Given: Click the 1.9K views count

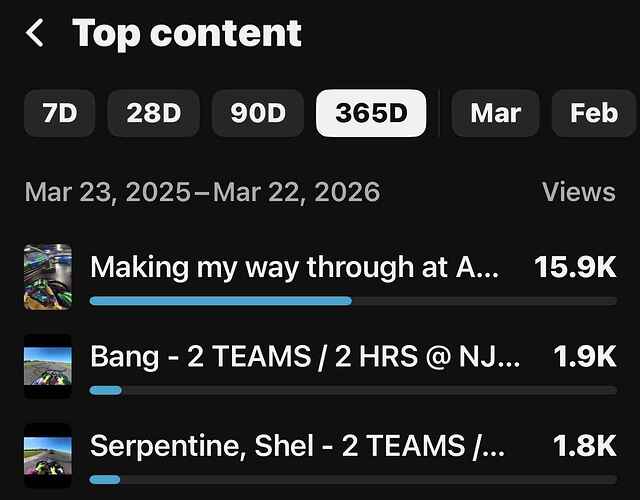Looking at the screenshot, I should tap(585, 356).
